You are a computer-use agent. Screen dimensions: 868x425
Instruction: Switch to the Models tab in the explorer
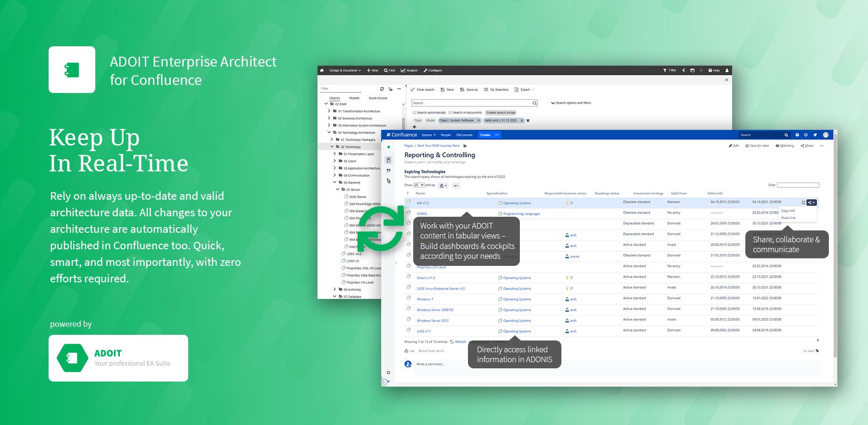(354, 98)
